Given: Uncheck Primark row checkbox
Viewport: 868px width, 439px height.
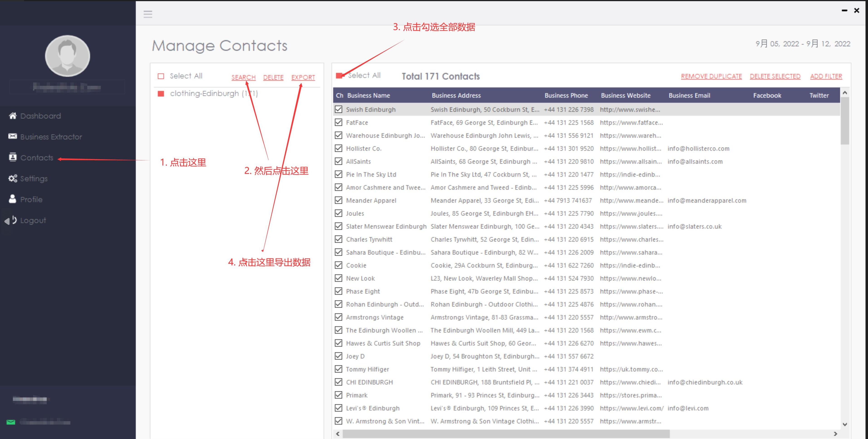Looking at the screenshot, I should (x=338, y=395).
